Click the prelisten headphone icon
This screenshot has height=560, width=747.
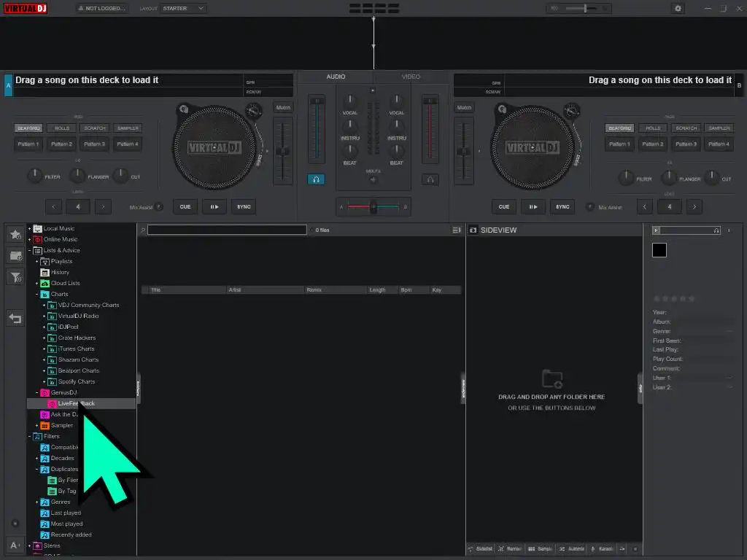click(716, 230)
